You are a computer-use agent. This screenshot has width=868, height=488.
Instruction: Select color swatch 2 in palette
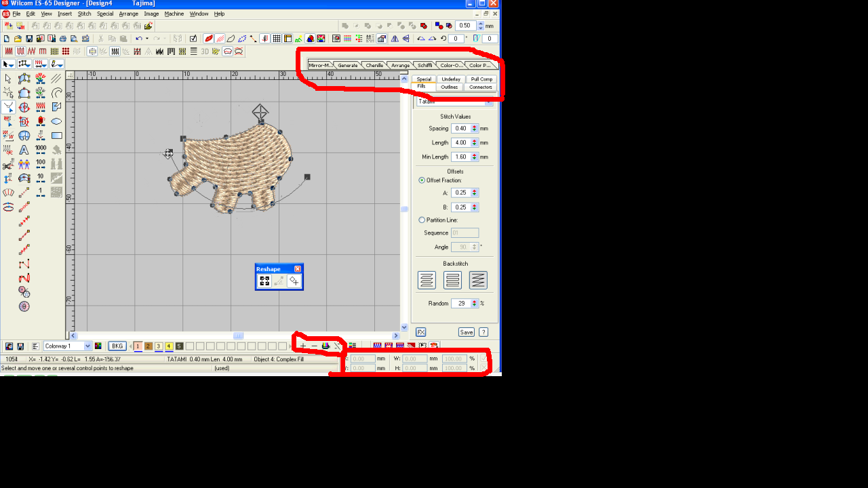(149, 346)
